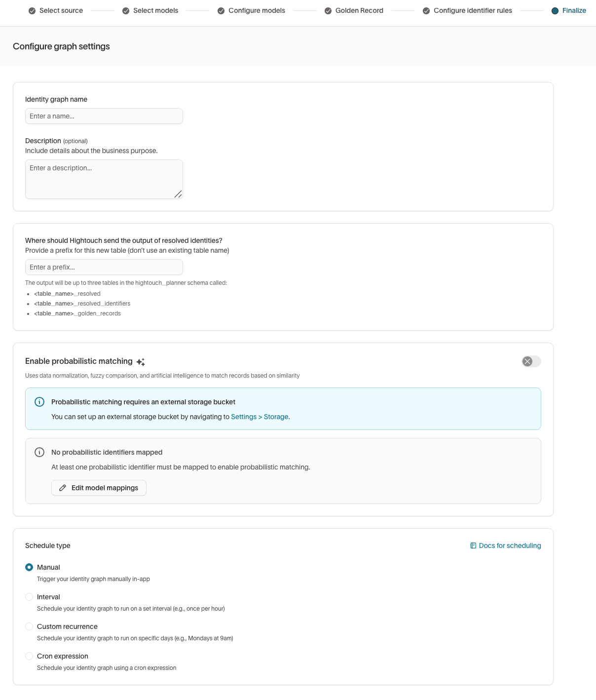The image size is (596, 700).
Task: Click the info icon in storage bucket notice
Action: pyautogui.click(x=39, y=402)
